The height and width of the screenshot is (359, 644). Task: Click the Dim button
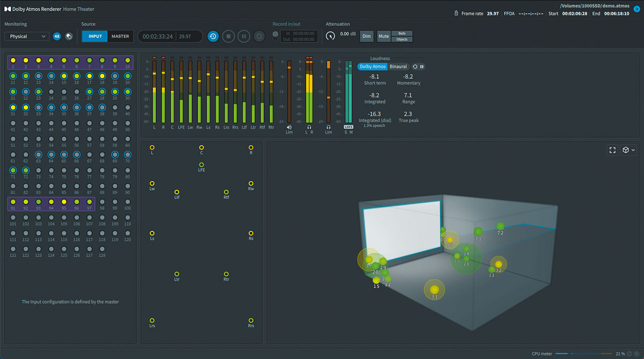click(x=367, y=36)
